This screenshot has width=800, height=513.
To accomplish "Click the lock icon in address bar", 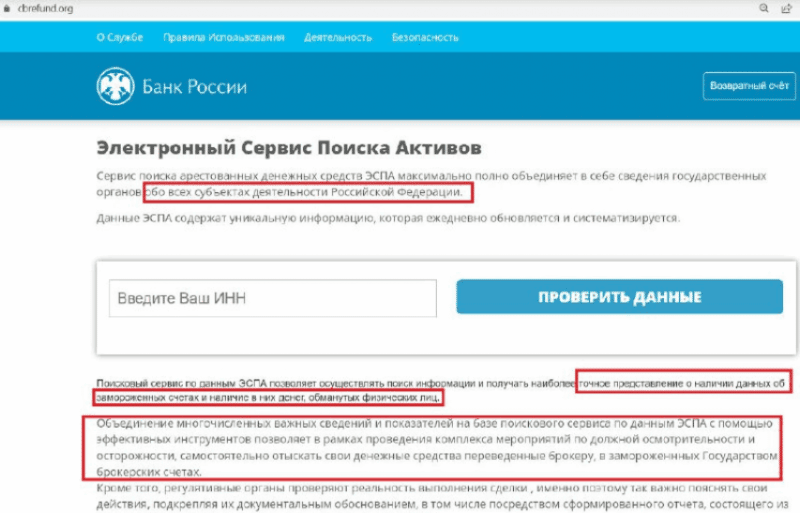I will pyautogui.click(x=7, y=8).
